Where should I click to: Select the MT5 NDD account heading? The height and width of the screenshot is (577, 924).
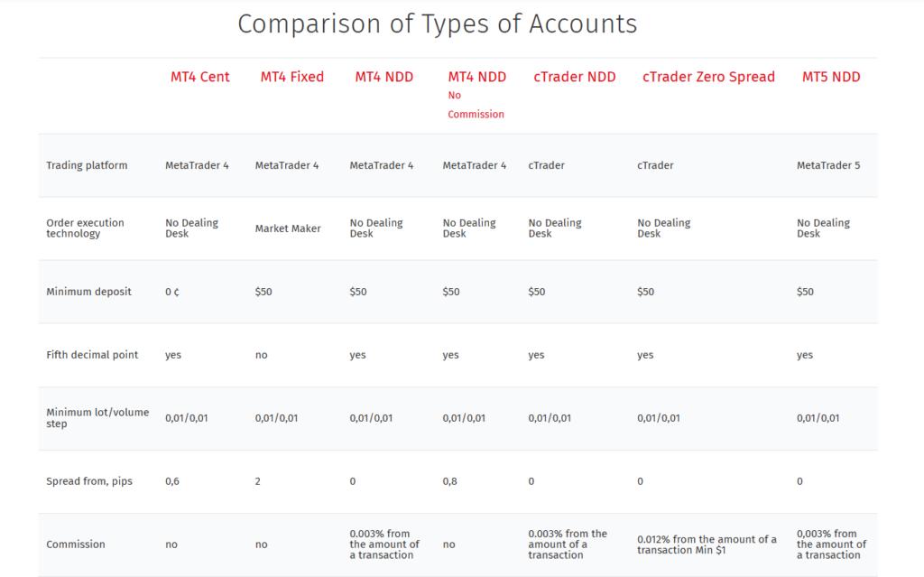pos(831,77)
